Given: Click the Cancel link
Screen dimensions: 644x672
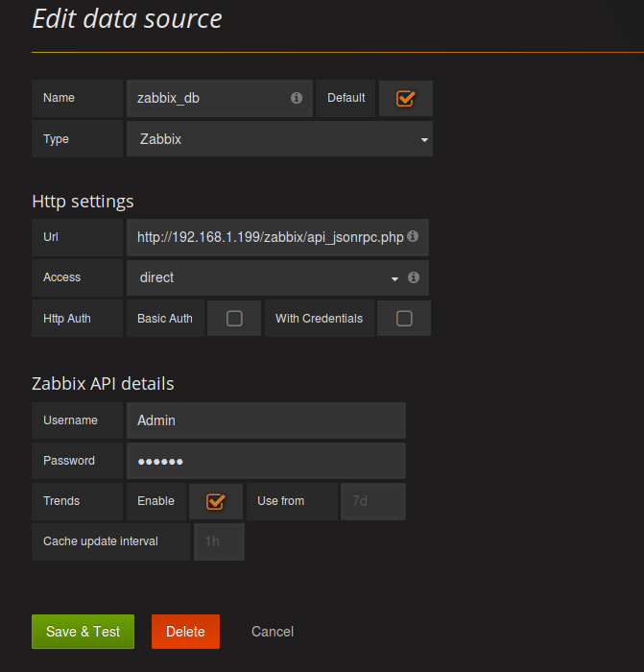Looking at the screenshot, I should click(273, 632).
